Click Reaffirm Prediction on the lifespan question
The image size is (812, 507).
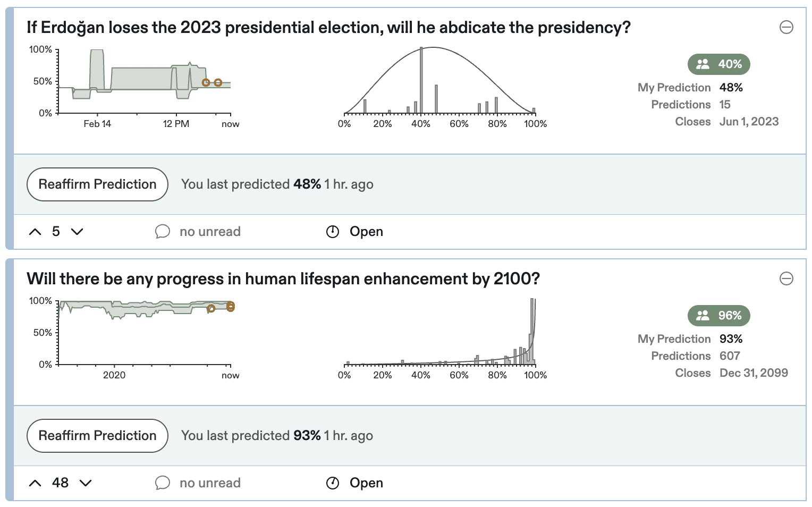coord(97,435)
